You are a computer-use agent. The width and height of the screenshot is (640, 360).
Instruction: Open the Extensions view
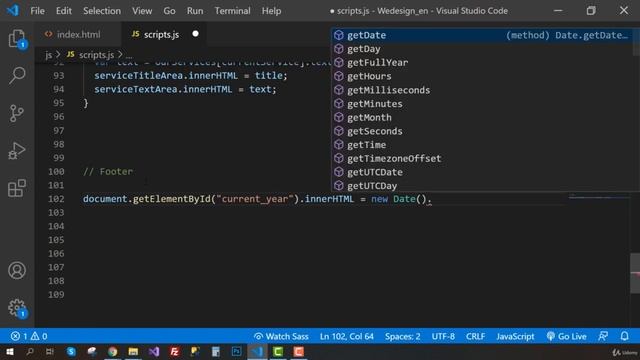(17, 188)
